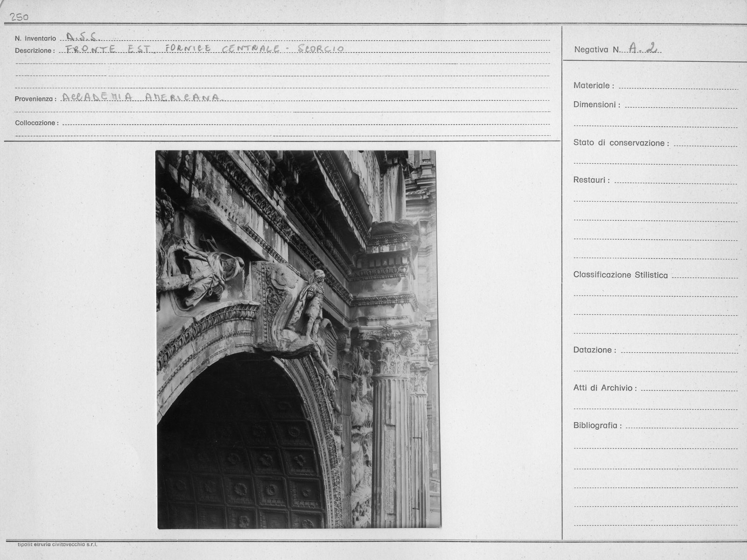Click the 'Dimensioni' field label
The image size is (747, 560).
[597, 105]
